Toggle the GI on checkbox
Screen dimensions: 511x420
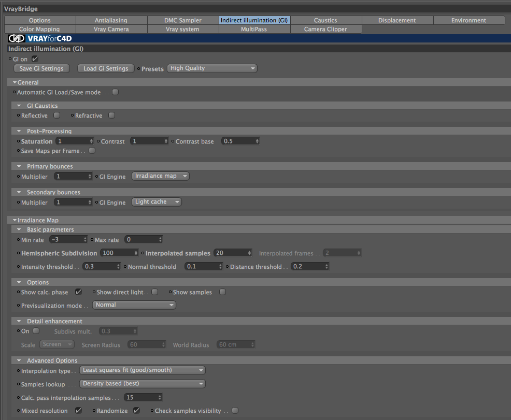point(35,59)
